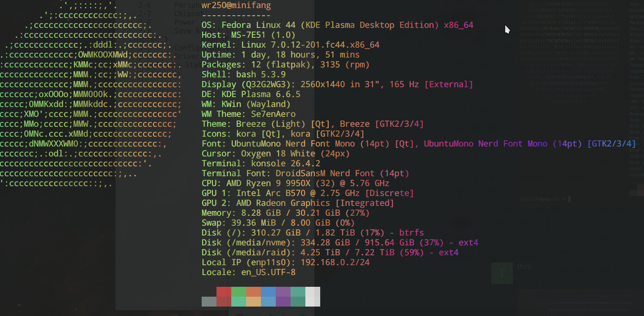Click the green T avatar in background window

click(502, 273)
